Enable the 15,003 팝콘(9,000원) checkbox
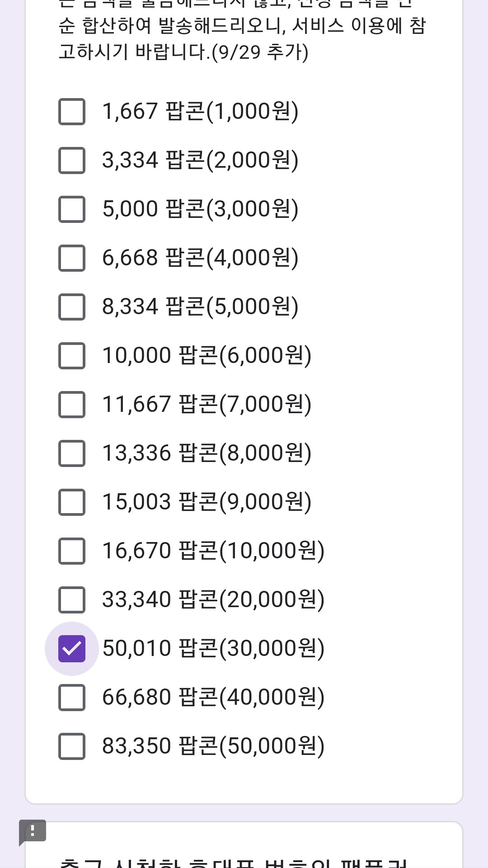Screen dimensions: 488x868 pyautogui.click(x=72, y=502)
